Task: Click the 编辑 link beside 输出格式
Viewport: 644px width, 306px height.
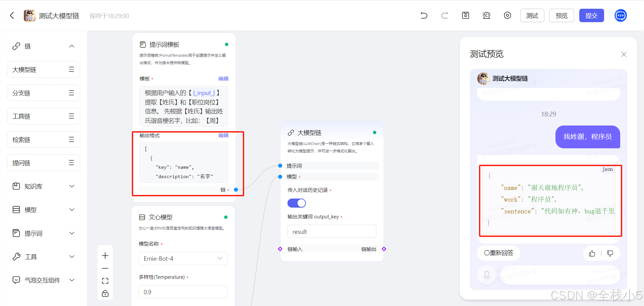Action: 223,135
